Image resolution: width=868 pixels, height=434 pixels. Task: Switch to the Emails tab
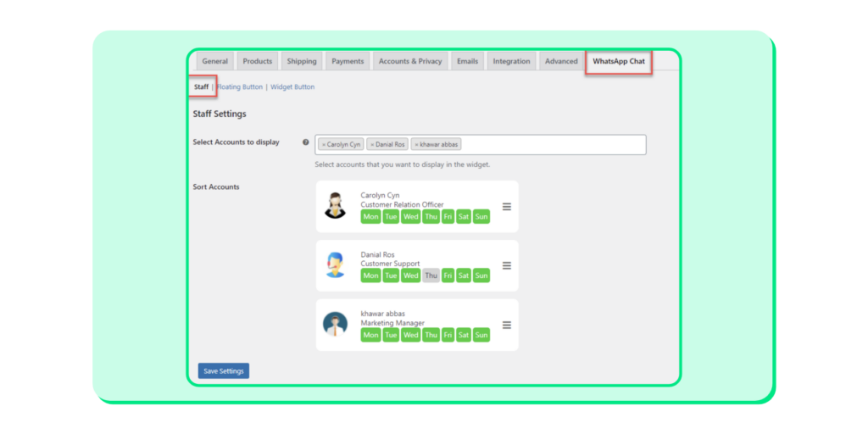[x=468, y=61]
